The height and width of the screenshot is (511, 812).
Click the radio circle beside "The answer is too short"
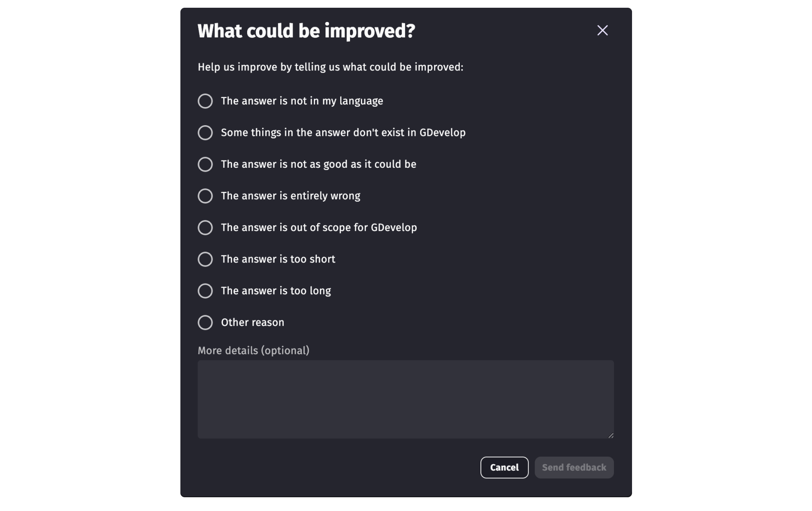(205, 259)
